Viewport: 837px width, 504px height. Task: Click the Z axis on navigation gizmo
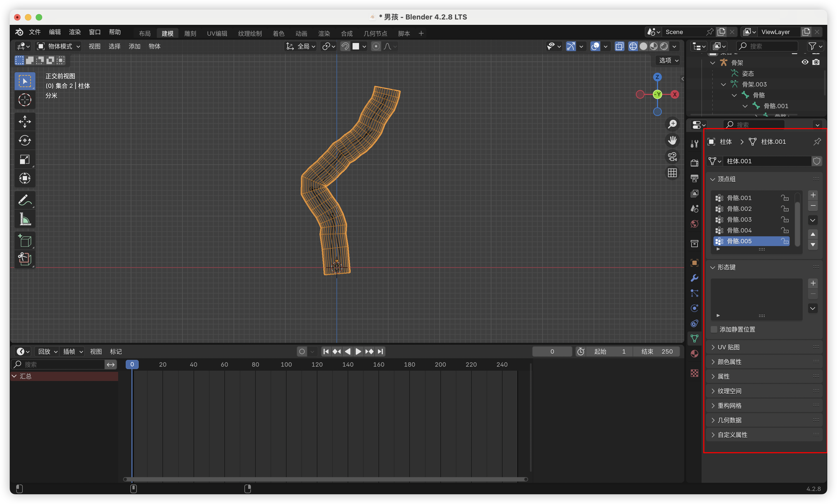click(x=657, y=77)
